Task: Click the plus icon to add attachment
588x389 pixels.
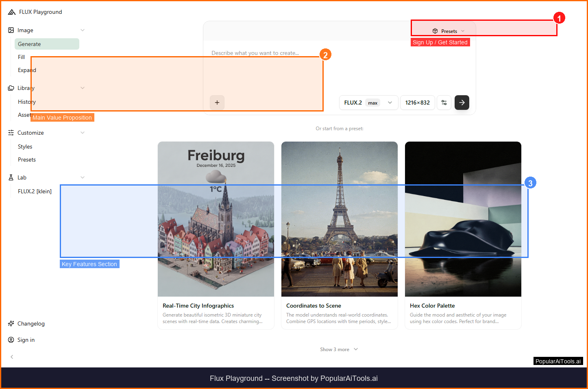Action: pos(217,103)
